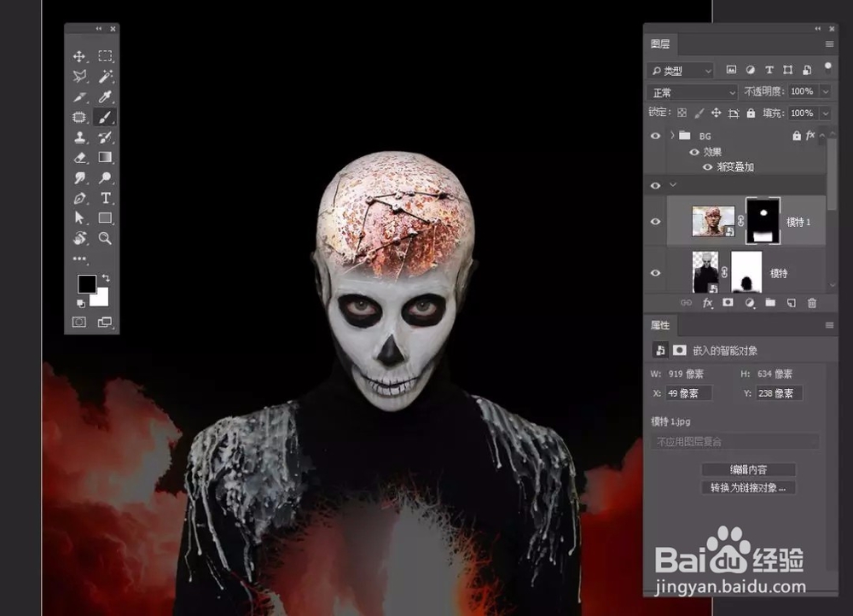Screen dimensions: 853x616
Task: Select the Path Selection arrow tool
Action: coord(79,218)
